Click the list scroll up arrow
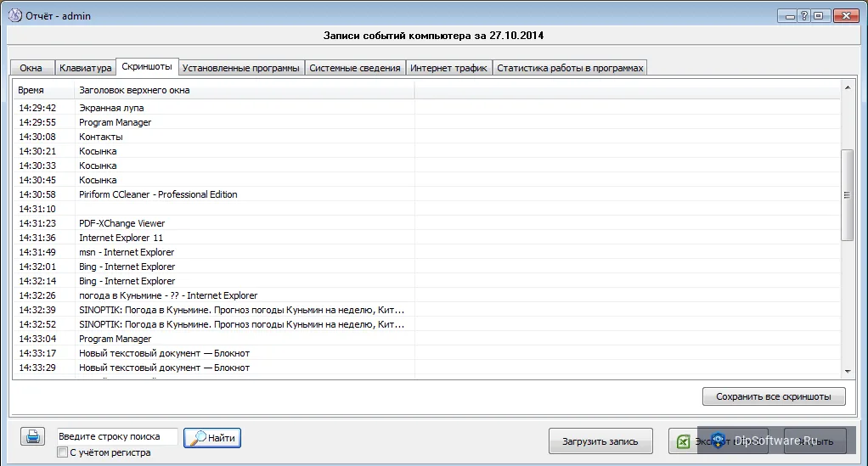Image resolution: width=868 pixels, height=466 pixels. point(848,87)
